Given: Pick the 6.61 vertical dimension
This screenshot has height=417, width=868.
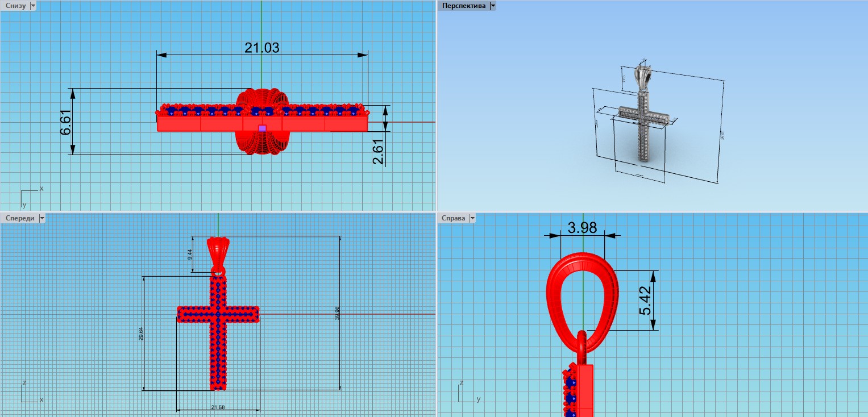Looking at the screenshot, I should [66, 122].
